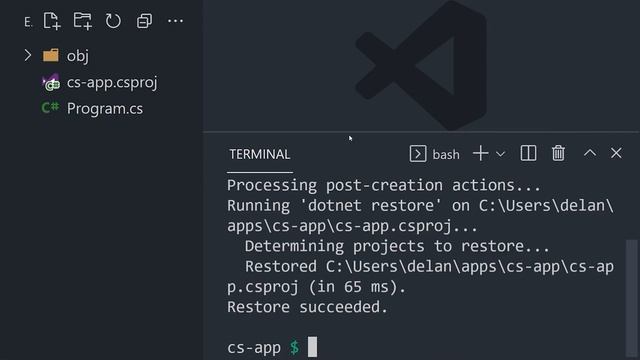
Task: Refresh the Explorer file list
Action: coord(113,21)
